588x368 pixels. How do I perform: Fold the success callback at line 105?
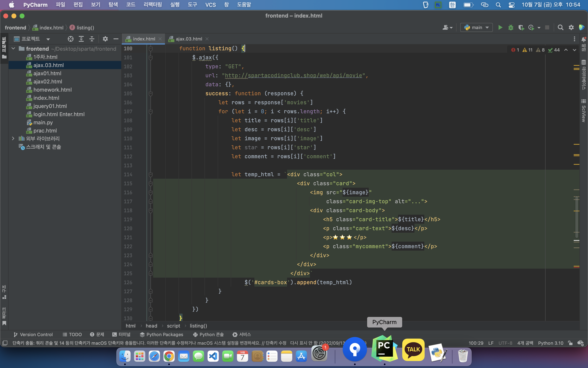[x=151, y=94]
